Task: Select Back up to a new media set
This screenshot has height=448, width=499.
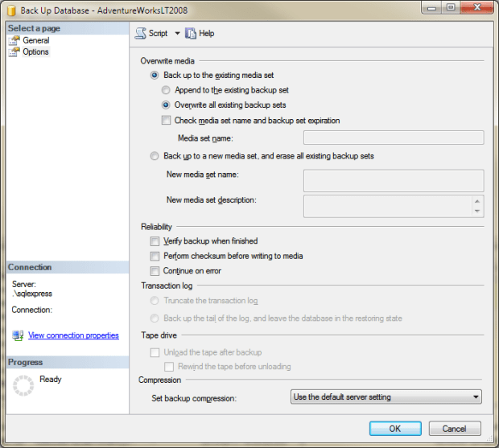Action: [x=155, y=156]
